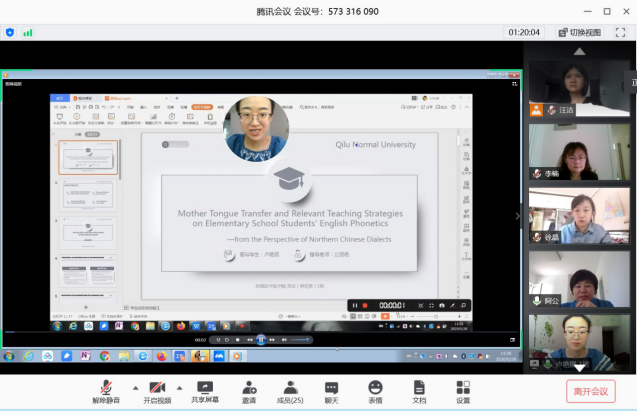This screenshot has height=412, width=637.
Task: Open the 邀请 invite icon
Action: tap(248, 391)
